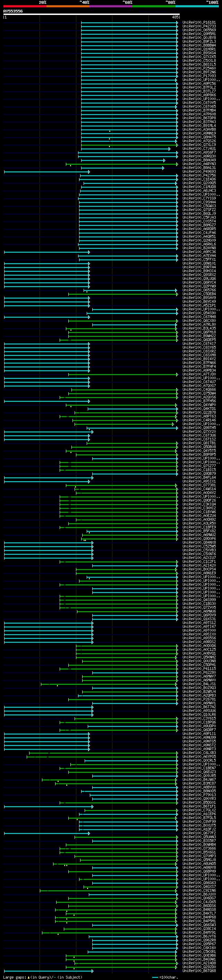
Task: Select hit label UniRef100_B9T2N6
Action: tap(199, 72)
